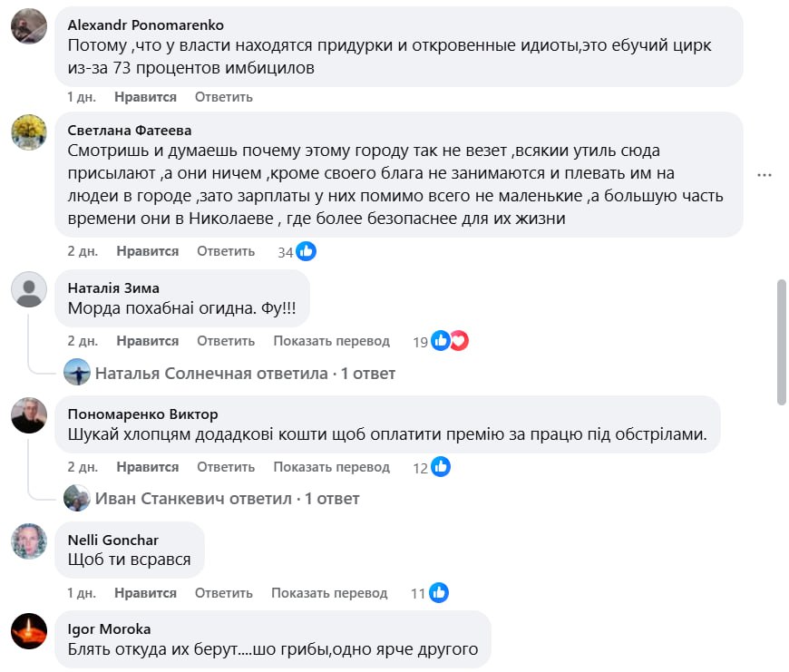Click Alexandr Ponomarenko's profile avatar
The height and width of the screenshot is (672, 789).
28,26
